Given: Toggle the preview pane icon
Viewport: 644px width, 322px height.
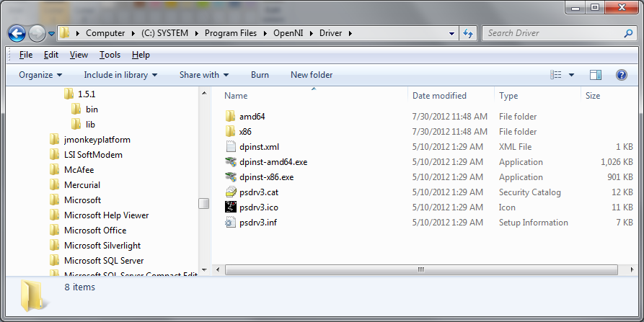Looking at the screenshot, I should tap(596, 75).
